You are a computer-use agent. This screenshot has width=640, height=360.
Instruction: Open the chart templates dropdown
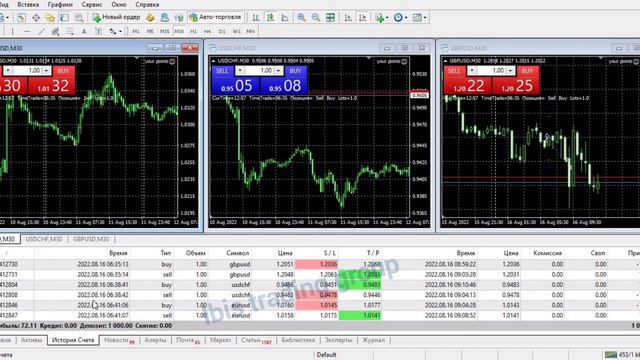[420, 17]
